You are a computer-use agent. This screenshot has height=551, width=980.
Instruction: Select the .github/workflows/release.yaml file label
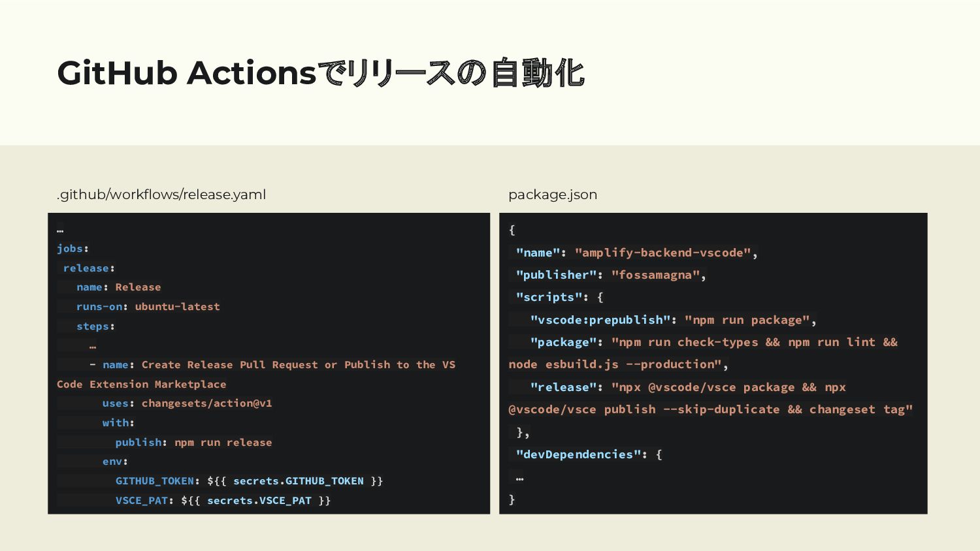click(161, 195)
